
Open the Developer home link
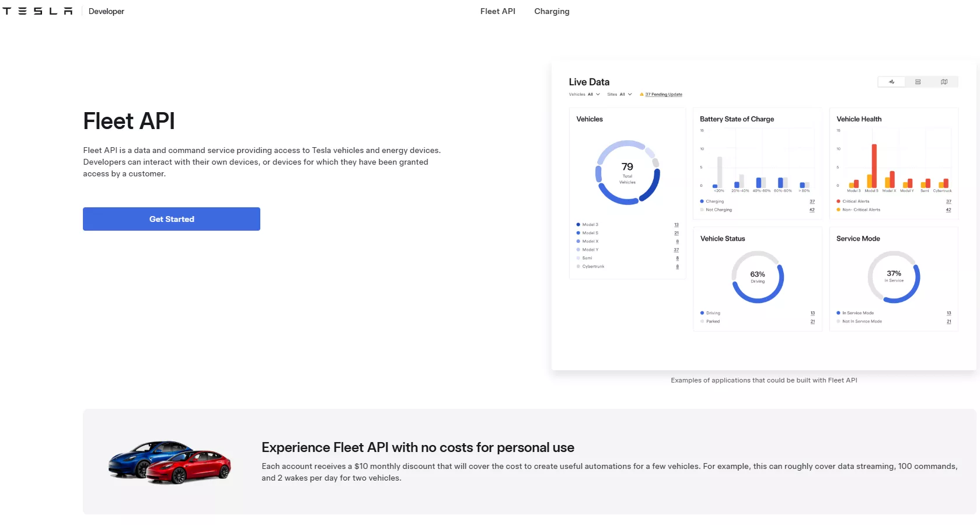pos(106,11)
